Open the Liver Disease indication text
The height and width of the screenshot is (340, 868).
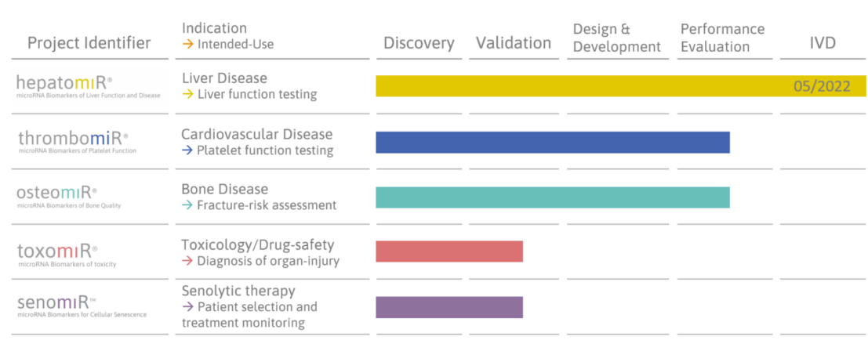(224, 78)
